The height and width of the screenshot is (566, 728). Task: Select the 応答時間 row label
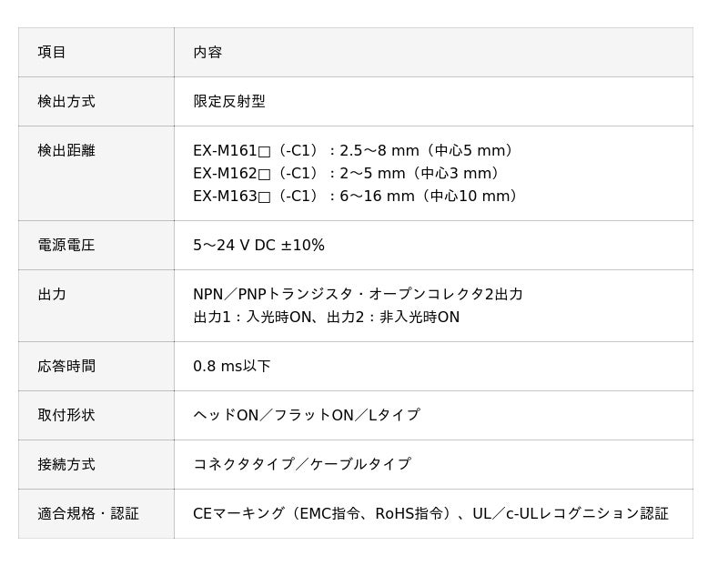point(66,367)
